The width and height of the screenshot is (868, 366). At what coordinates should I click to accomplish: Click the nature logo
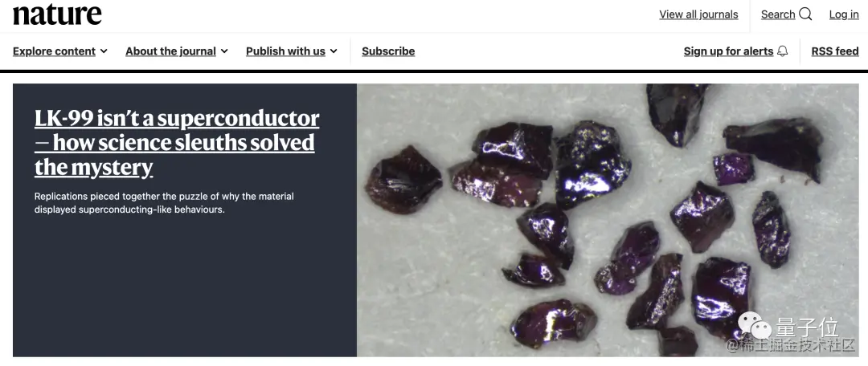coord(58,14)
